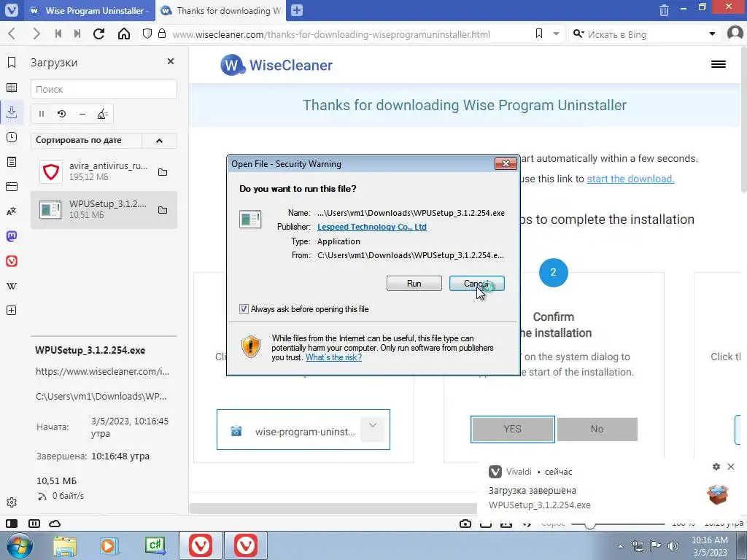Viewport: 747px width, 560px height.
Task: Open the Mastodon web panel
Action: (12, 236)
